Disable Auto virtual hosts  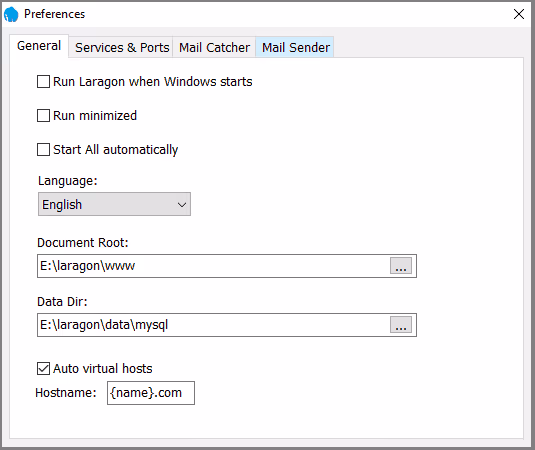pyautogui.click(x=43, y=368)
